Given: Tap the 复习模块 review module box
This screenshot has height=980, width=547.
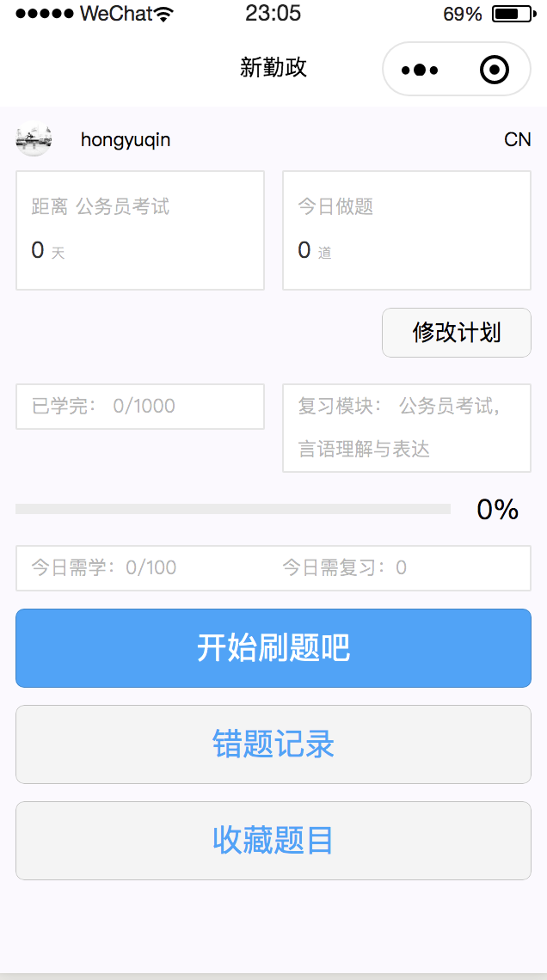Looking at the screenshot, I should (x=407, y=428).
